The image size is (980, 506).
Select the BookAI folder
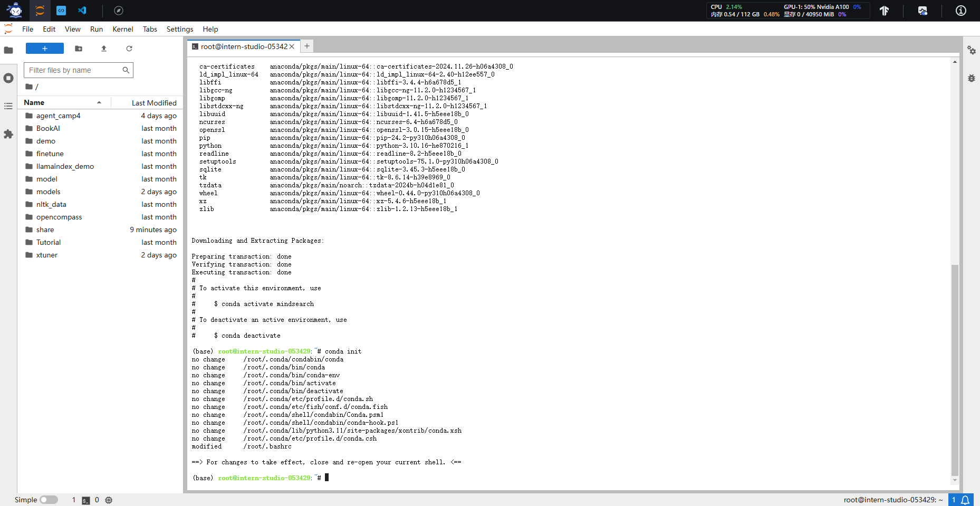point(100,128)
